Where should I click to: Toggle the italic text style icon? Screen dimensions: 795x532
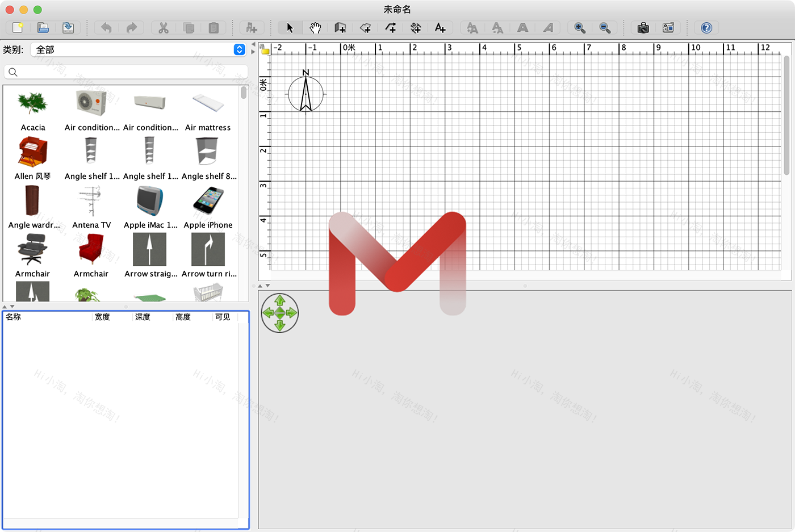tap(548, 28)
